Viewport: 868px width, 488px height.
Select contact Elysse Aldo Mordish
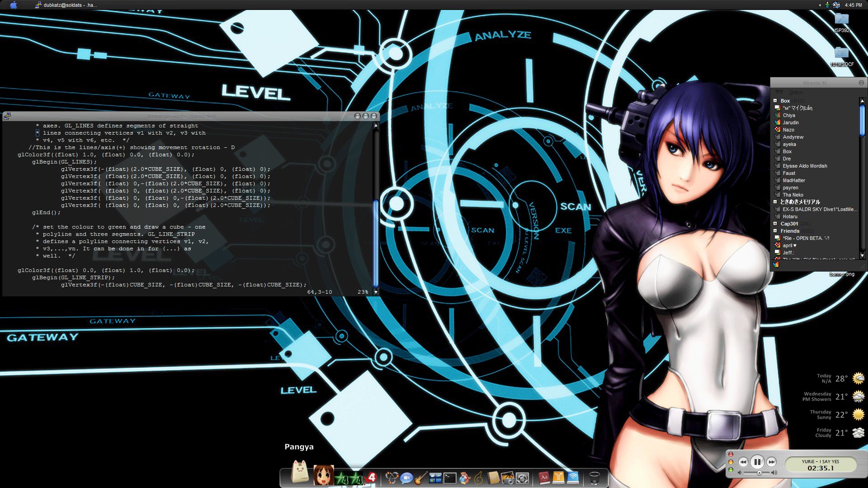pos(805,166)
